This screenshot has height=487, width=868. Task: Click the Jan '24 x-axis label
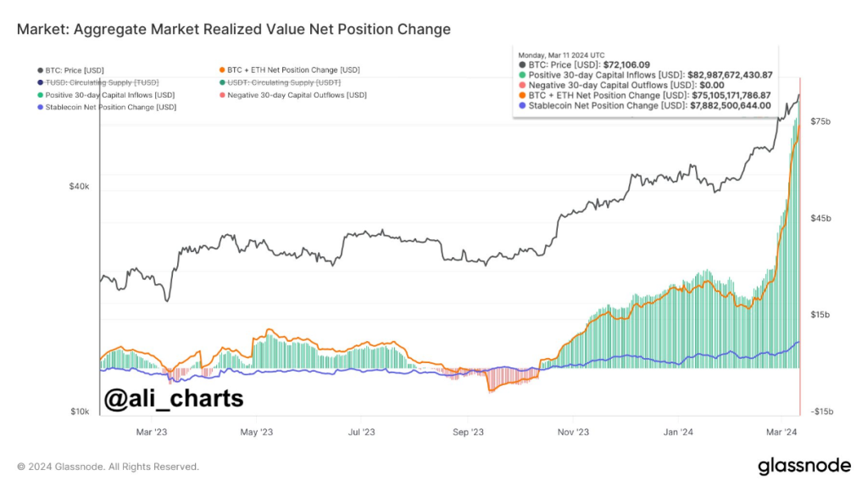coord(678,432)
